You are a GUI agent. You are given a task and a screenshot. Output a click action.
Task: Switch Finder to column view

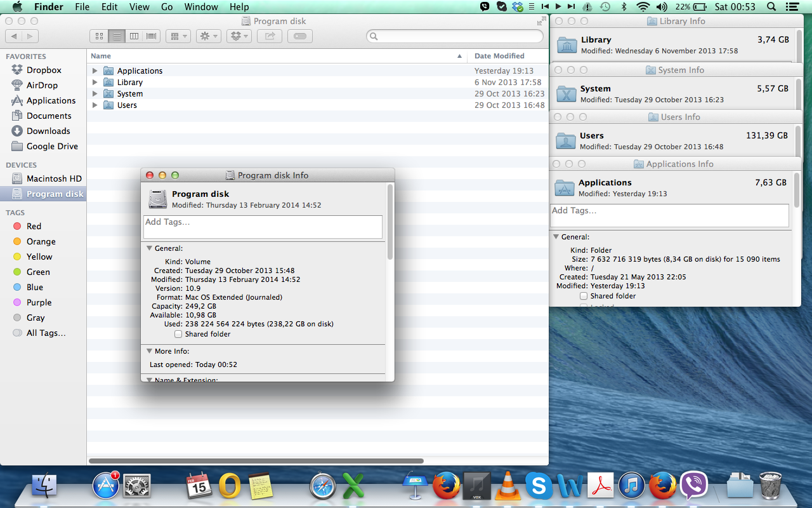tap(134, 36)
